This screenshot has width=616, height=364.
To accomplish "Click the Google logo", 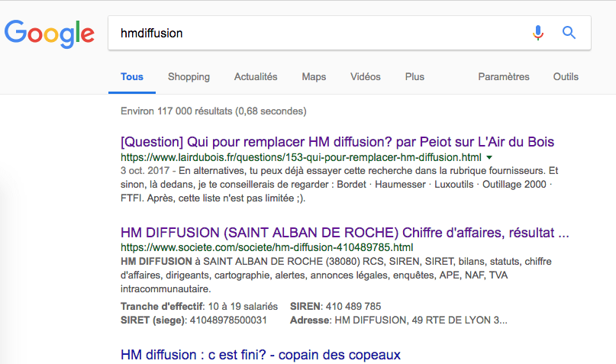I will tap(50, 34).
